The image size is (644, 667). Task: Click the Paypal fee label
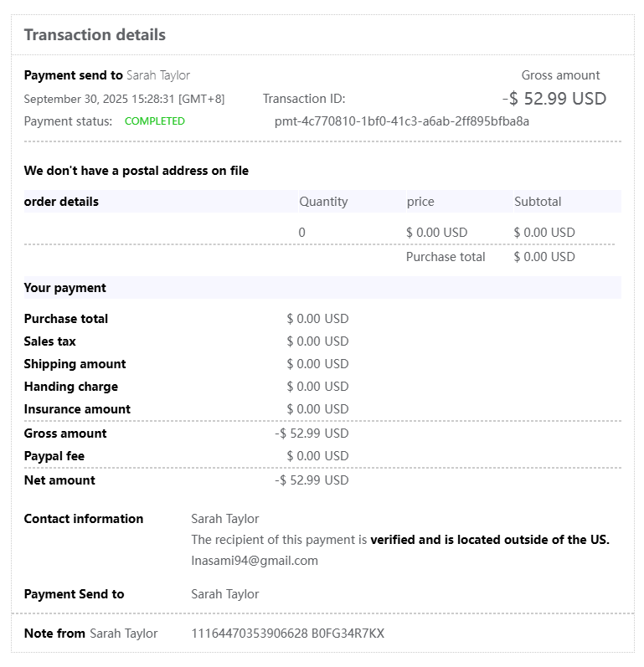point(54,456)
